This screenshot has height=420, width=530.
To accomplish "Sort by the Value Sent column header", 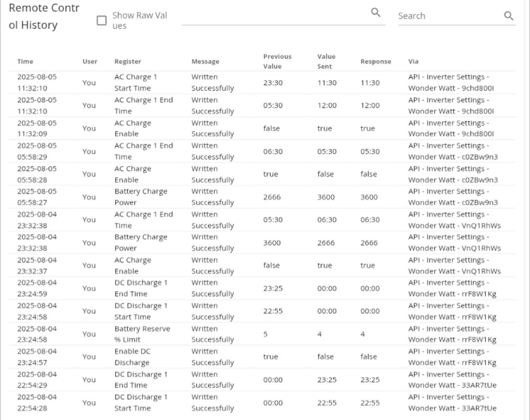I will click(326, 61).
